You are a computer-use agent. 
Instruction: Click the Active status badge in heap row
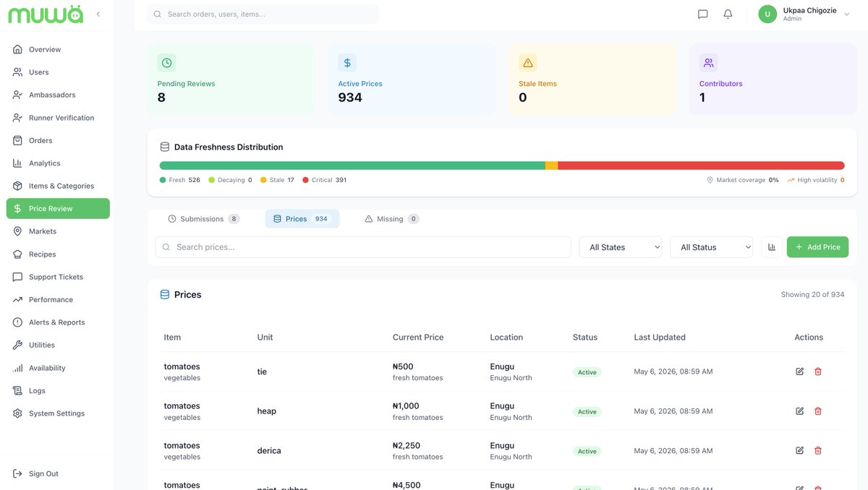[587, 412]
